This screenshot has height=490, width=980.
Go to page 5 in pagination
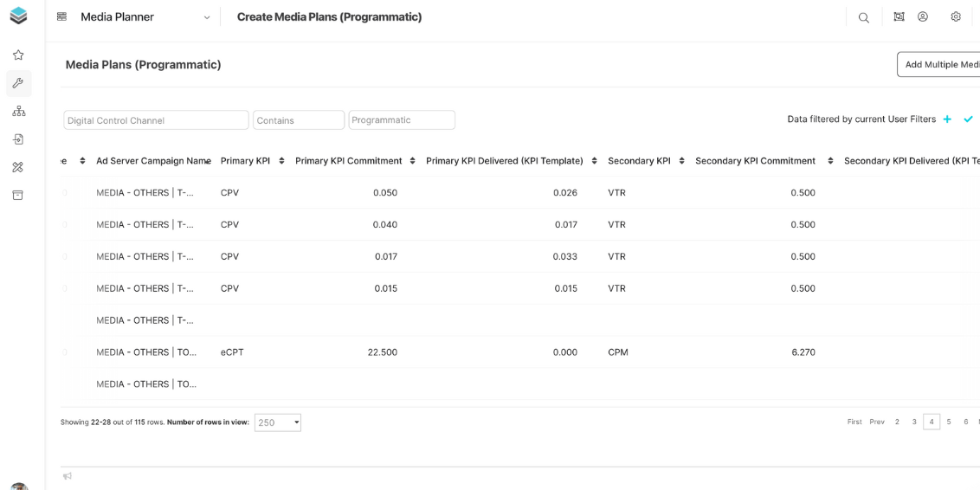tap(949, 422)
